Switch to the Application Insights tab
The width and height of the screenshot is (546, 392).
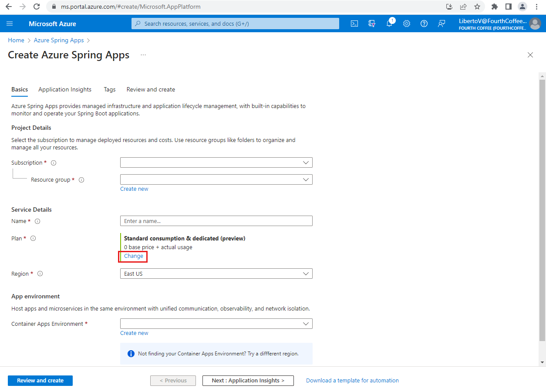65,89
